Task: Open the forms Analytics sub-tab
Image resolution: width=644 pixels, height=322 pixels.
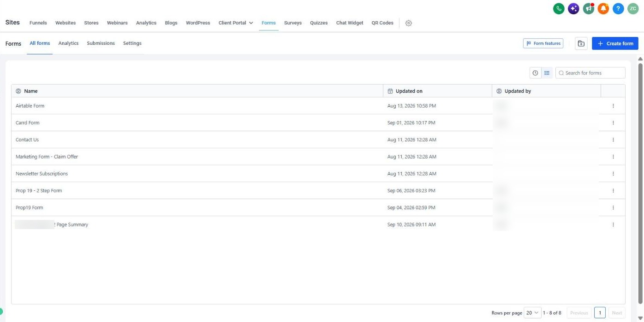Action: coord(68,43)
